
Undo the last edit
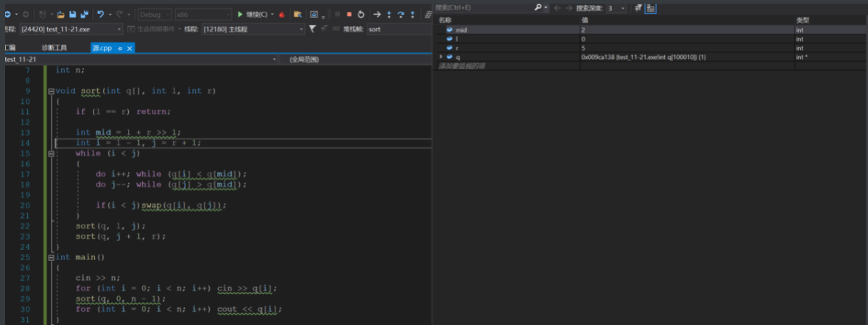pos(100,14)
